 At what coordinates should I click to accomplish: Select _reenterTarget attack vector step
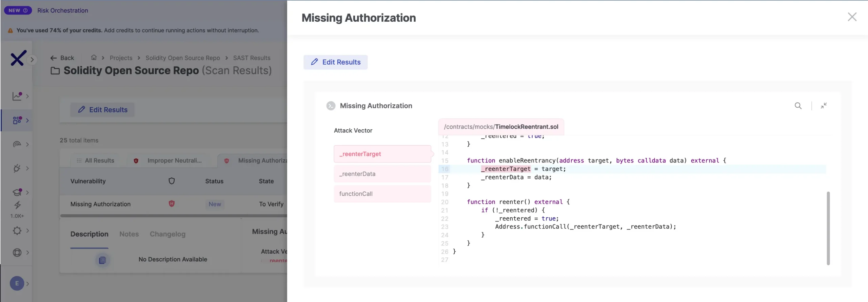[382, 154]
